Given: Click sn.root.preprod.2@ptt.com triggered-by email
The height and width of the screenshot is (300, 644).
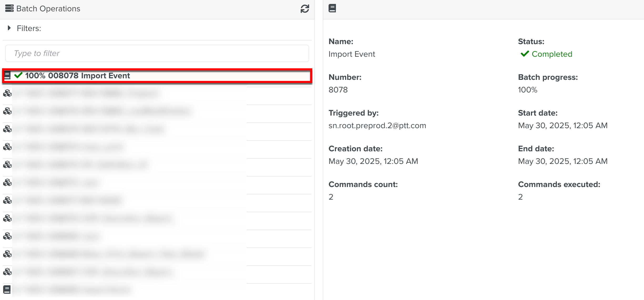Looking at the screenshot, I should [x=377, y=126].
